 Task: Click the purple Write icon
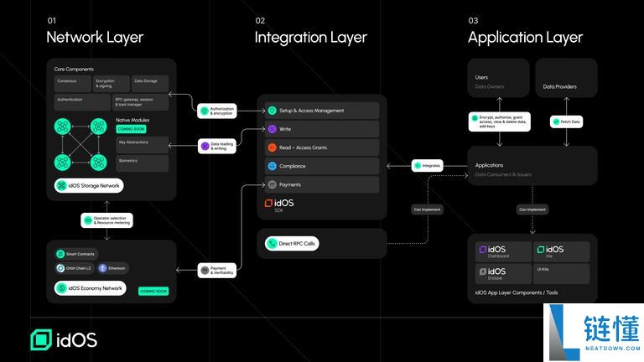tap(273, 129)
